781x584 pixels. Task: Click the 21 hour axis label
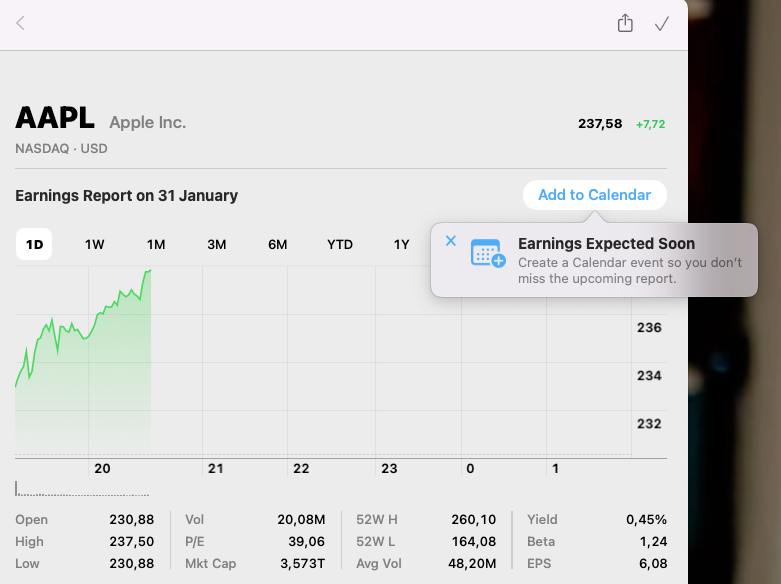tap(215, 468)
